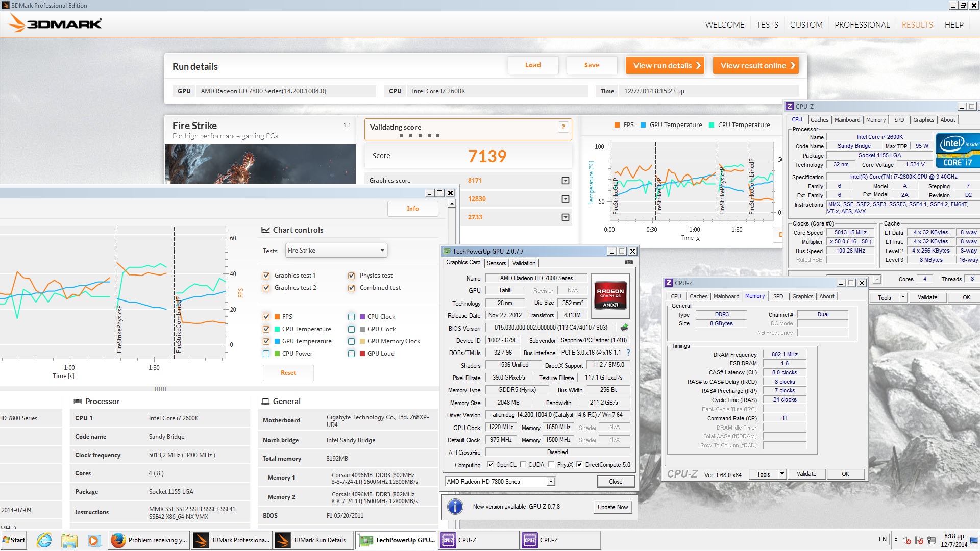The height and width of the screenshot is (551, 980).
Task: Click the orange FPS legend swatch in chart controls
Action: [277, 317]
